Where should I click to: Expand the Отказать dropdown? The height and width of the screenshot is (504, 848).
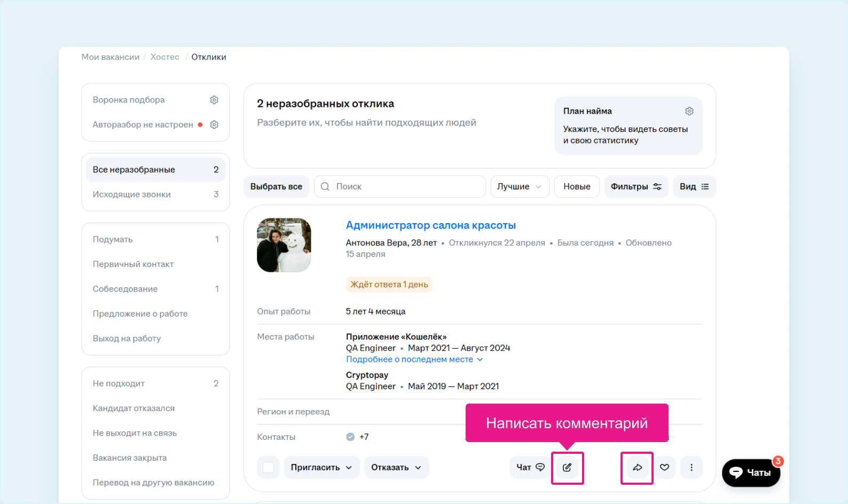[x=397, y=468]
